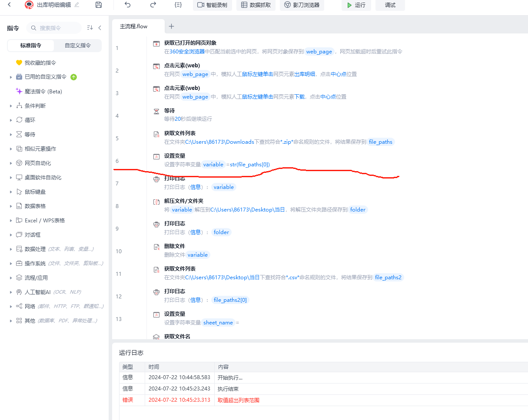Image resolution: width=528 pixels, height=420 pixels.
Task: Click the 出库明细 element link in step 2
Action: pyautogui.click(x=305, y=74)
